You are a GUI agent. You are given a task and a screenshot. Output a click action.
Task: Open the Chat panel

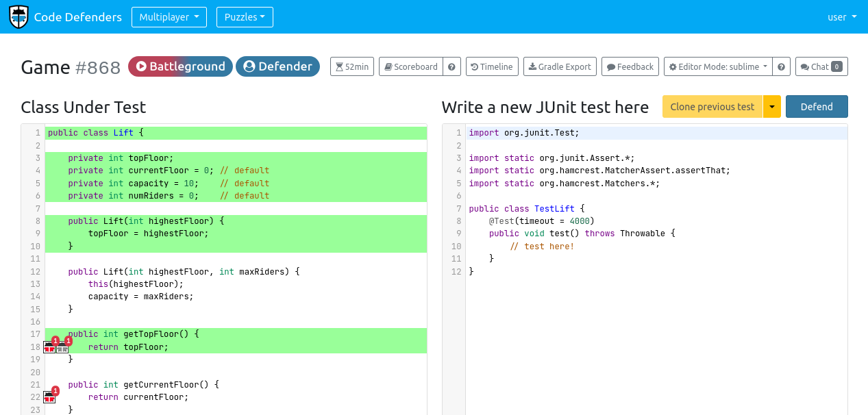click(821, 66)
